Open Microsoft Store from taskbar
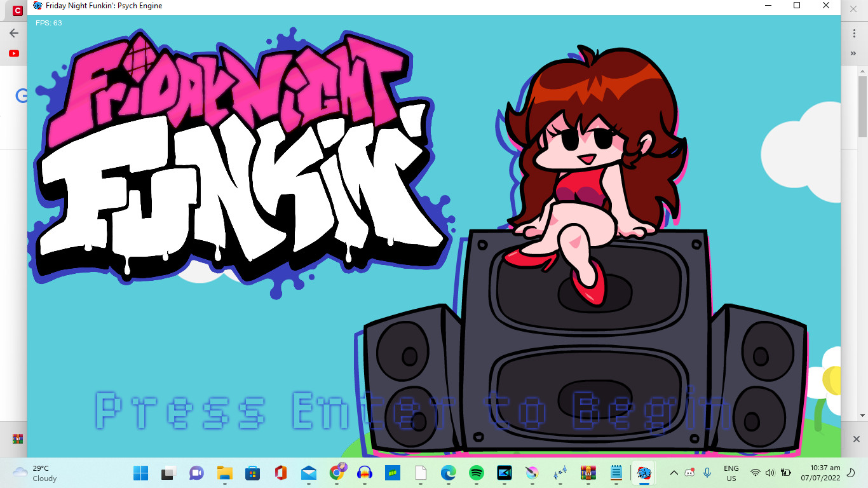Image resolution: width=868 pixels, height=488 pixels. pos(252,473)
